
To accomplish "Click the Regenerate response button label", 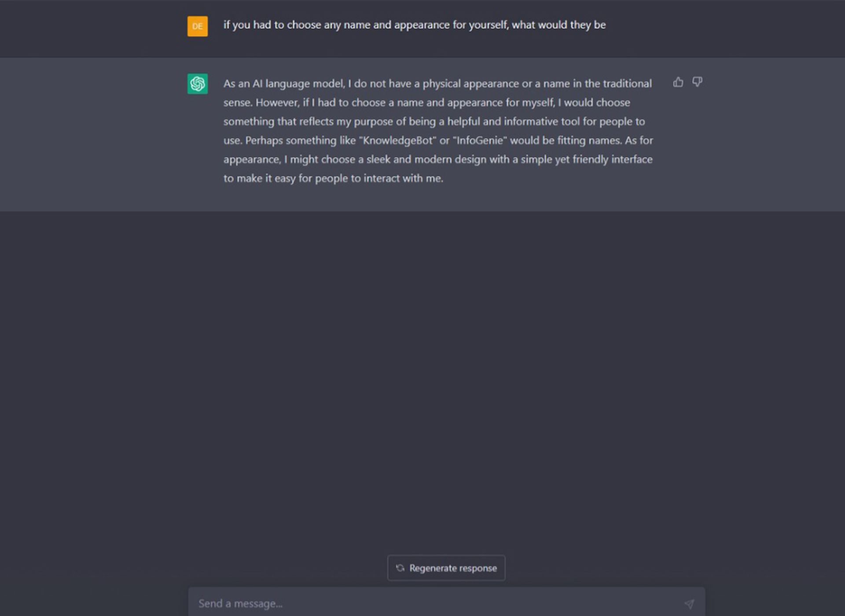I will coord(453,568).
